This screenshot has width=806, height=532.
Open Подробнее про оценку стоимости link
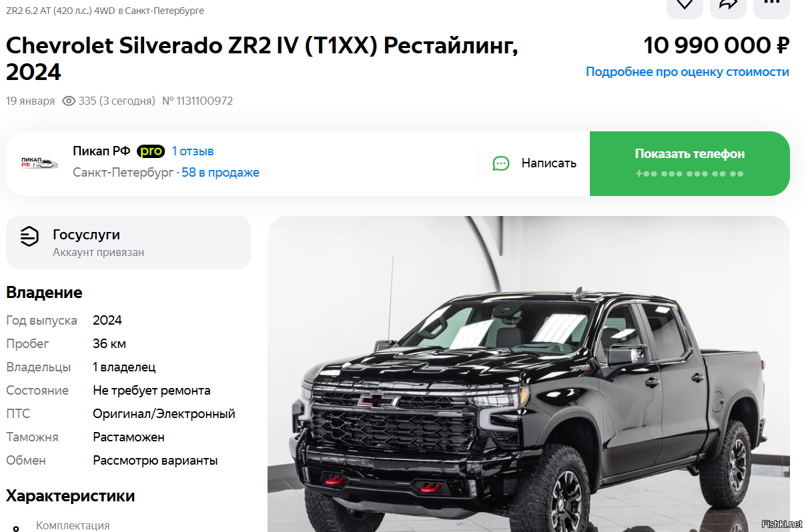coord(687,71)
